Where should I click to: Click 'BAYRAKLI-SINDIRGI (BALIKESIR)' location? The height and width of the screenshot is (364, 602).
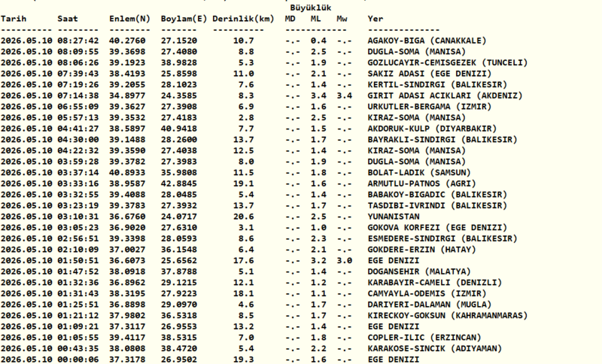pos(442,140)
